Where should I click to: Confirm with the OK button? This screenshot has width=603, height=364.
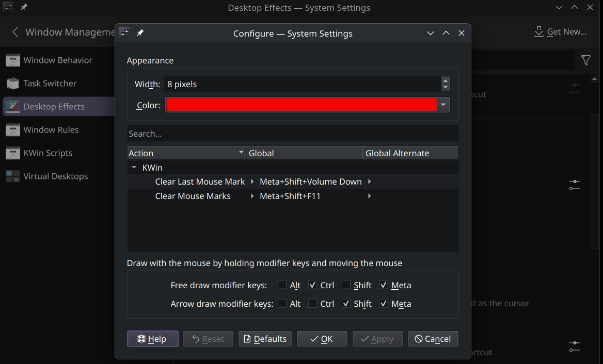pyautogui.click(x=322, y=339)
